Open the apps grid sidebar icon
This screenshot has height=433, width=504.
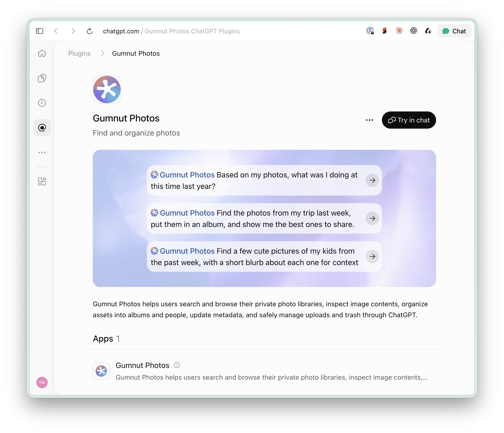[x=42, y=181]
